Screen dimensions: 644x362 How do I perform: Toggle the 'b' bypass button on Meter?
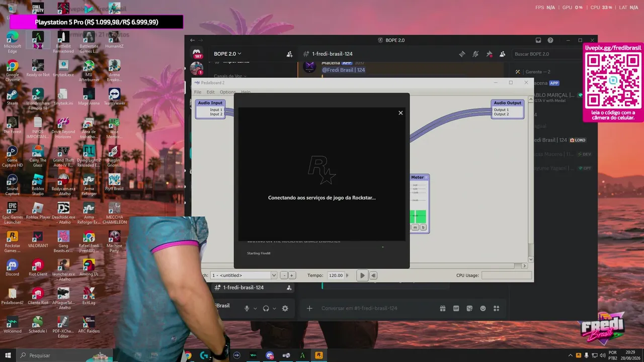[x=423, y=227]
